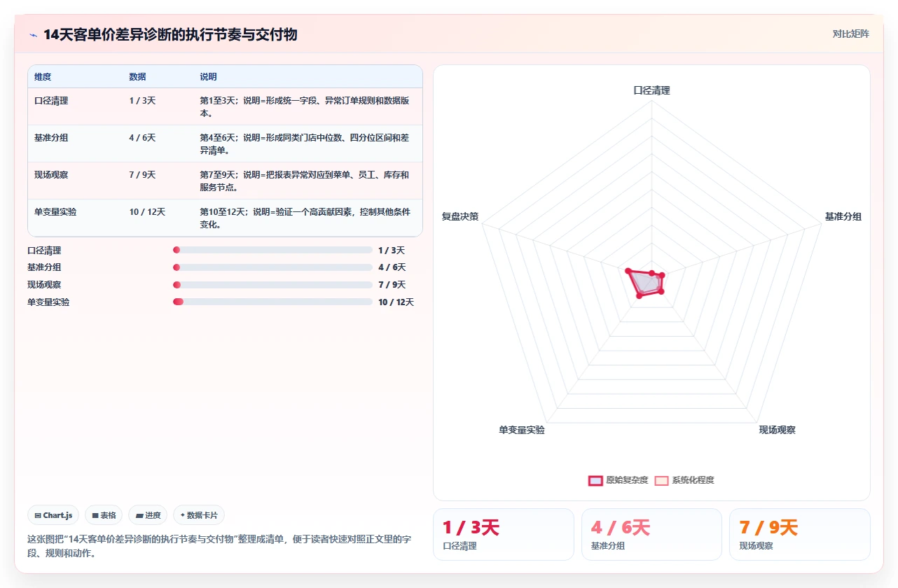
Task: Click the 10 / 12天 value beside progress bar
Action: (x=396, y=302)
